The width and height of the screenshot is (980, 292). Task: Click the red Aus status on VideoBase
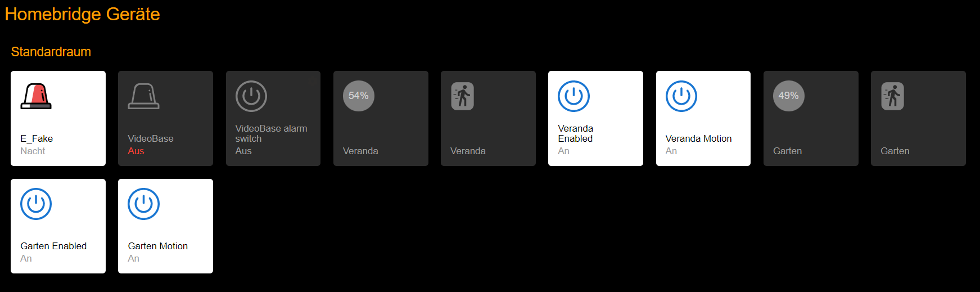pyautogui.click(x=136, y=151)
